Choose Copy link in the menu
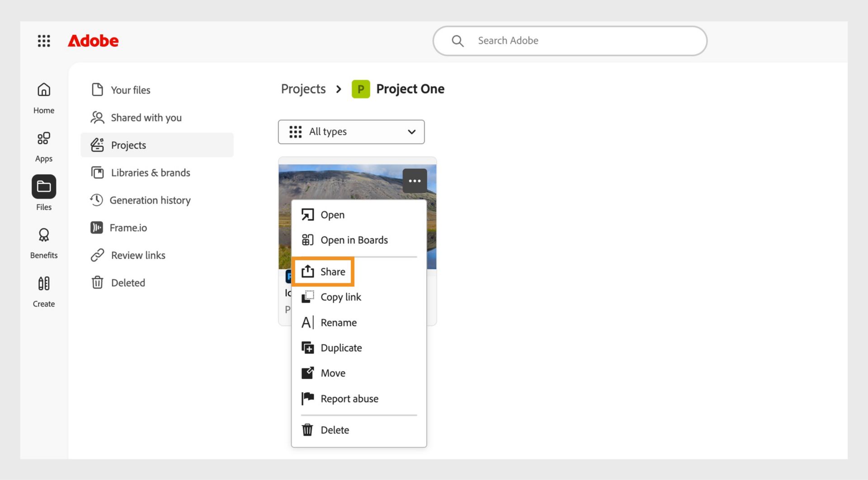Screen dimensions: 868x480 tap(359, 297)
